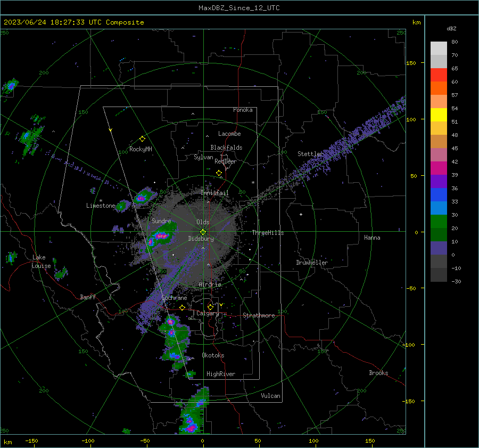Click the MaxDBZ_Since_12_UTC title
This screenshot has width=479, height=448.
239,8
